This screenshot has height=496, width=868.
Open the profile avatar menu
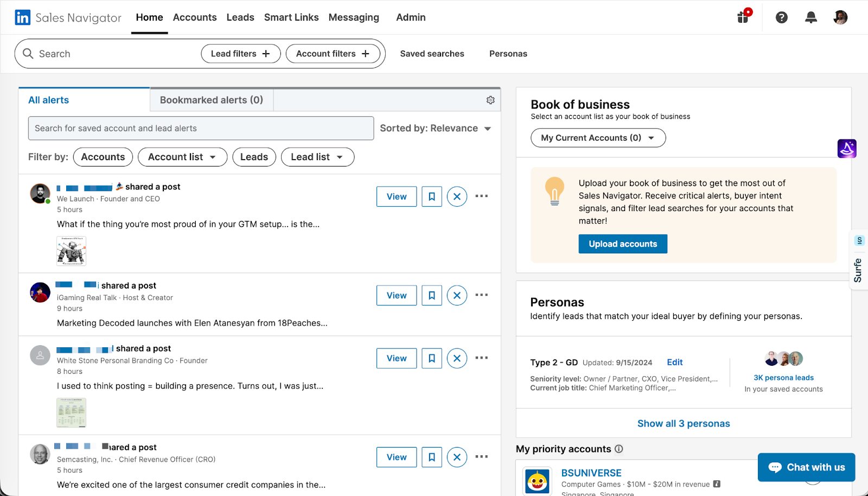[x=840, y=17]
